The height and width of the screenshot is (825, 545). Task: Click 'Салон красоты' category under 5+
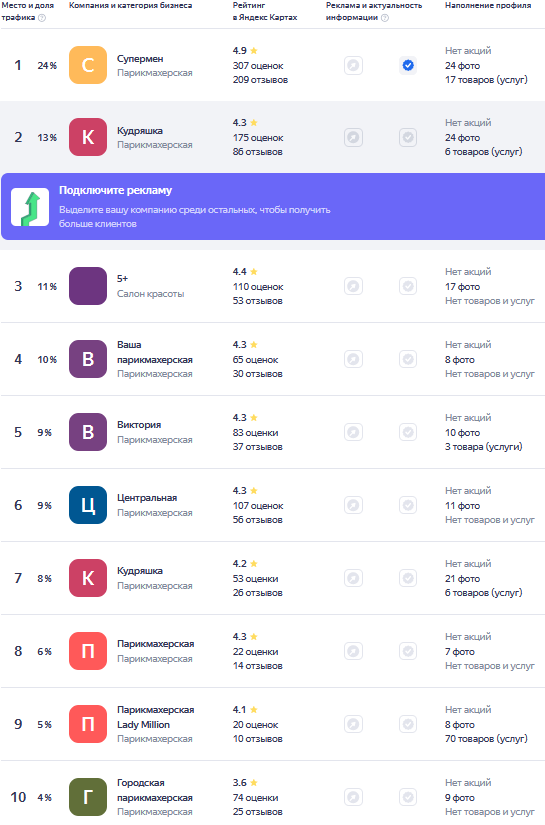150,294
